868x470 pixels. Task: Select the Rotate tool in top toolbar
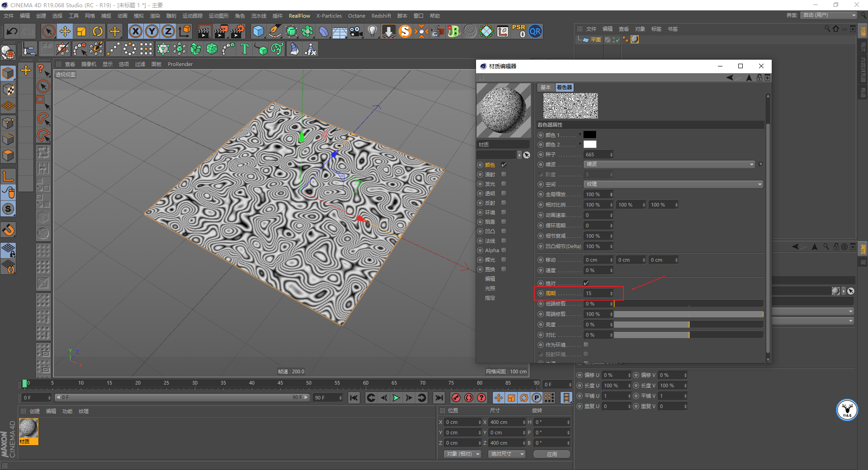98,31
